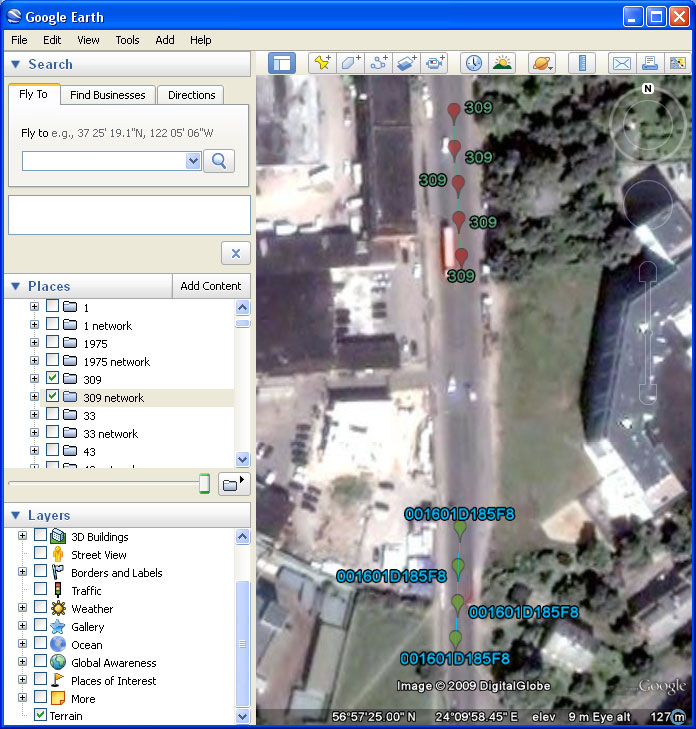View in Google Maps icon
696x729 pixels.
click(677, 63)
